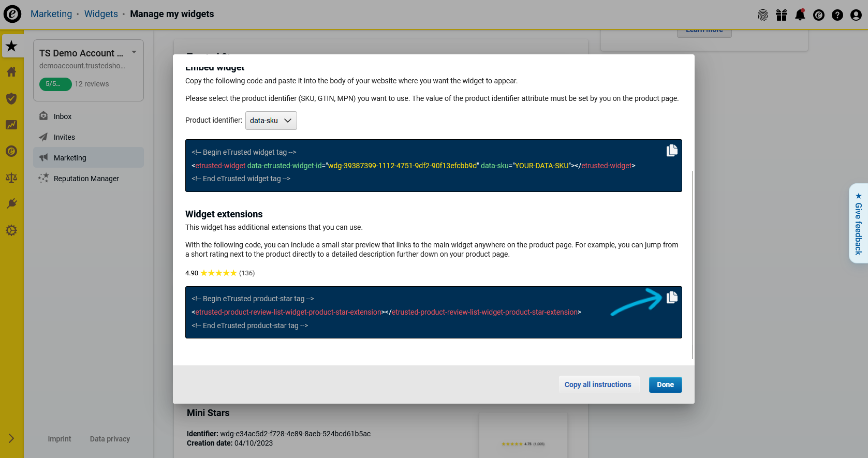Open the plug integrations sidebar icon
The height and width of the screenshot is (458, 868).
(x=11, y=204)
